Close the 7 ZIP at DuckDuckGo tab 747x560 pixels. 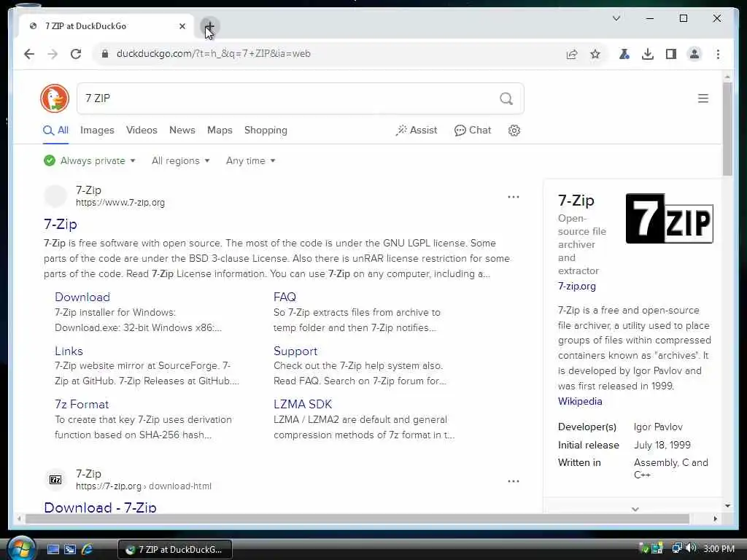click(182, 26)
